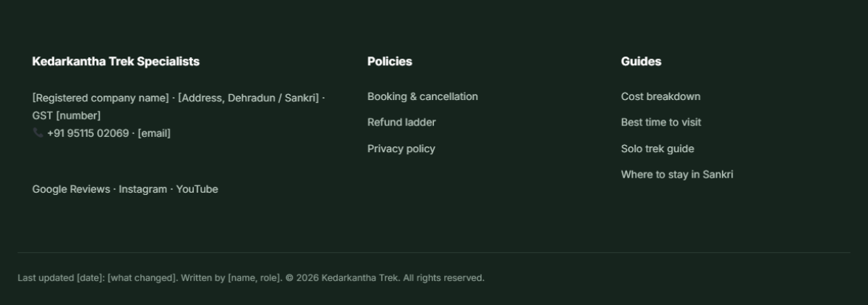Open the Privacy policy link
The image size is (868, 305).
point(401,149)
